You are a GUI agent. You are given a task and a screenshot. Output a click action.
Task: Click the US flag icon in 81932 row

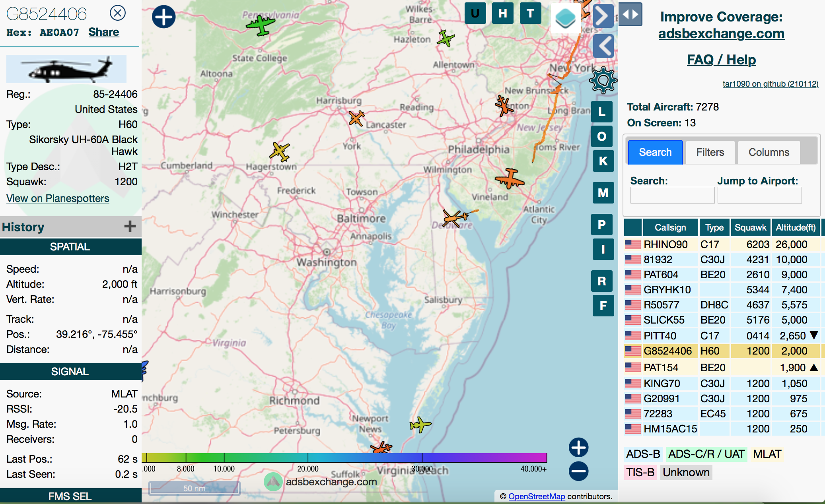pos(632,260)
